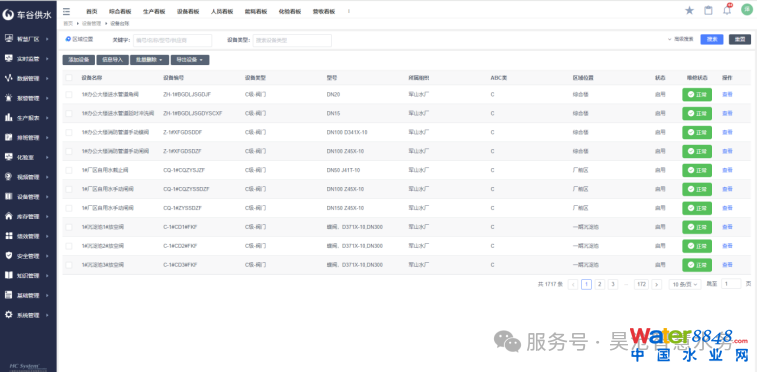Switch to 人员看板 tab
Viewport: 758px width, 372px height.
click(222, 12)
